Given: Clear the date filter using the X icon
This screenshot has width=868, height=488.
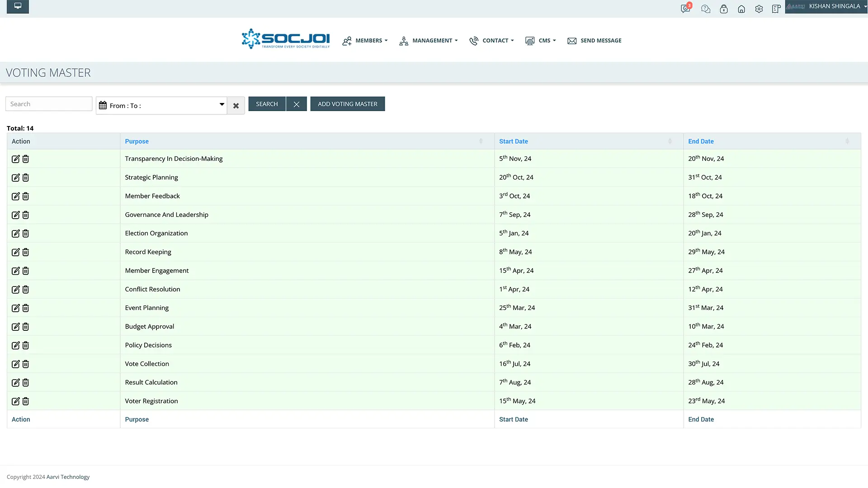Looking at the screenshot, I should click(x=236, y=105).
